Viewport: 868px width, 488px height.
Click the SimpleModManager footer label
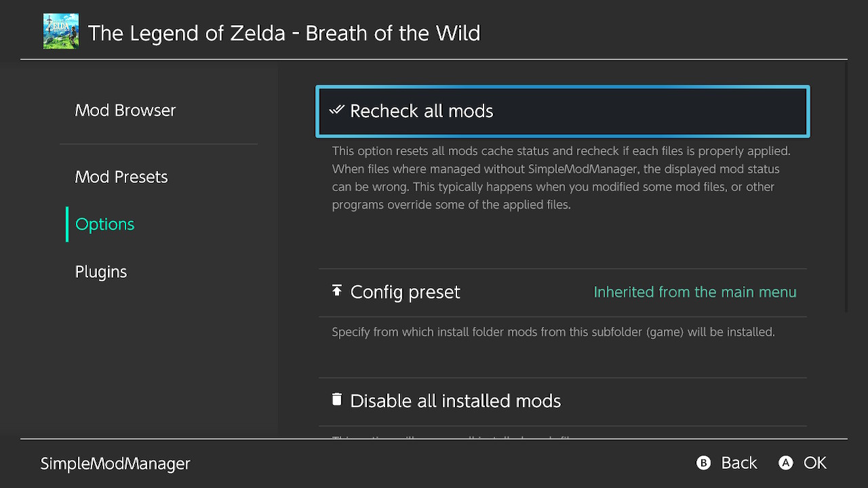pyautogui.click(x=115, y=464)
